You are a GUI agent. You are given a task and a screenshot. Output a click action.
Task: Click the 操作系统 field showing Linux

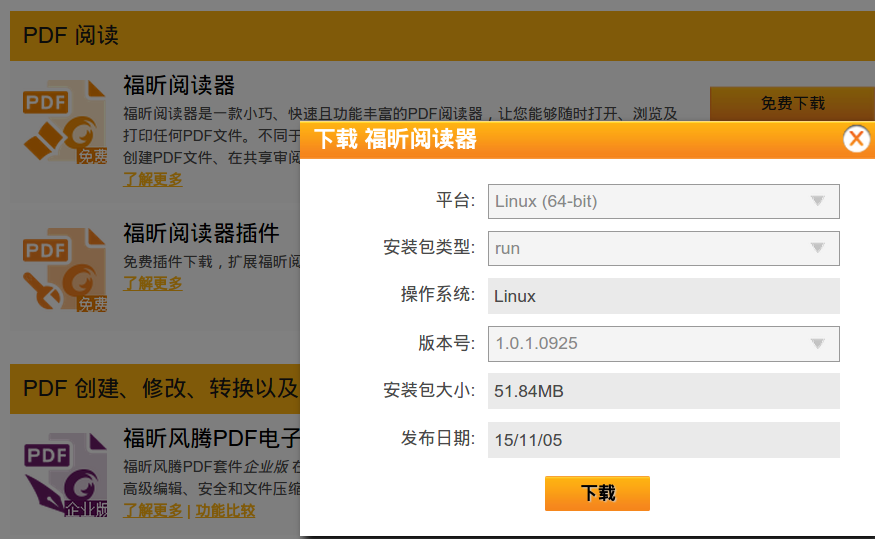664,296
